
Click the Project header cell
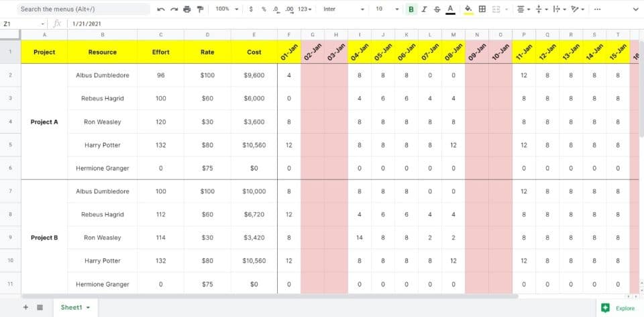44,52
